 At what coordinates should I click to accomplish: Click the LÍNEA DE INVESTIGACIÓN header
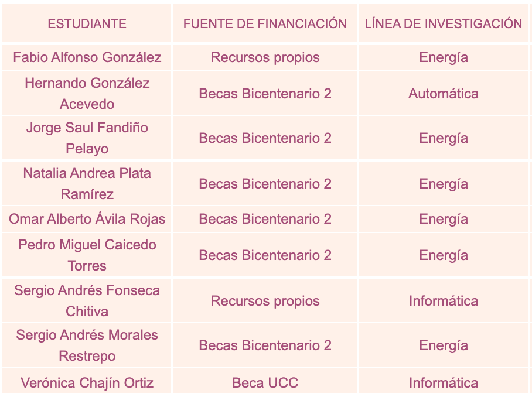(444, 23)
